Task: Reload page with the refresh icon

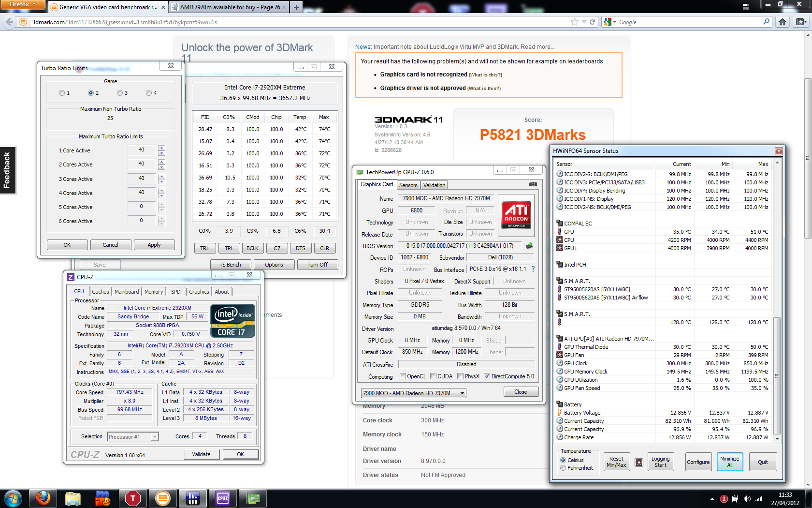Action: 592,22
